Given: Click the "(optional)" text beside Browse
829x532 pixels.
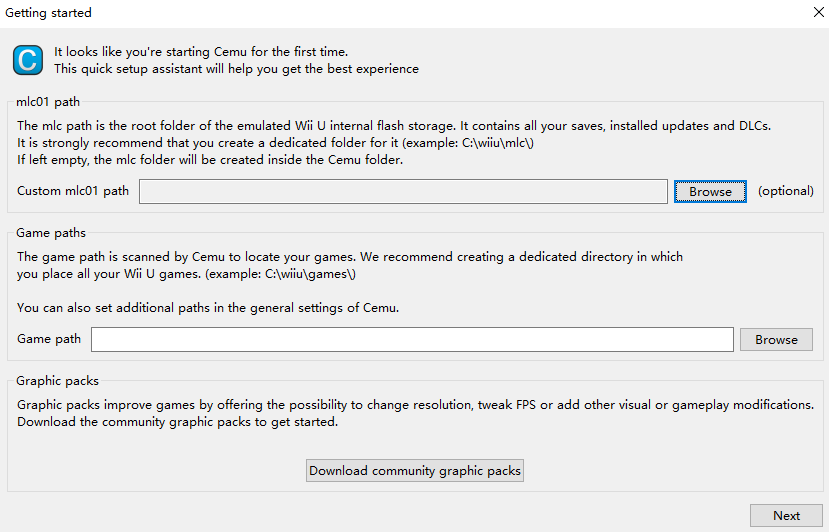Looking at the screenshot, I should click(x=785, y=191).
